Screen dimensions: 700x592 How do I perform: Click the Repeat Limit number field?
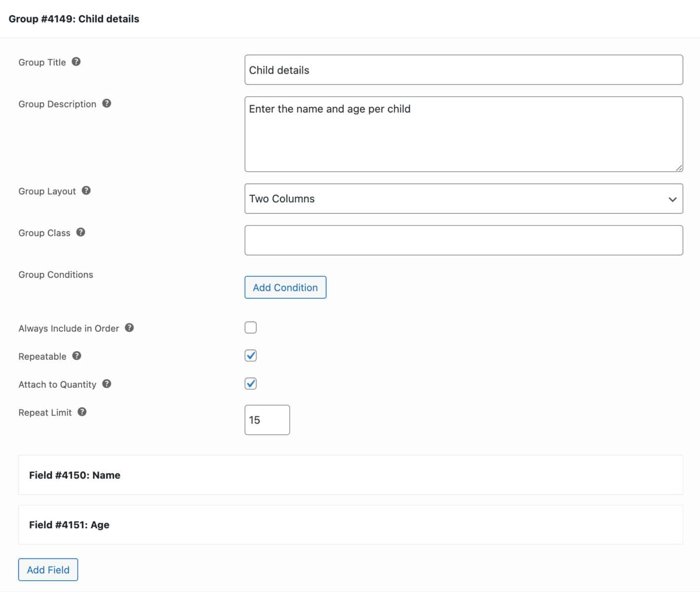pos(267,420)
